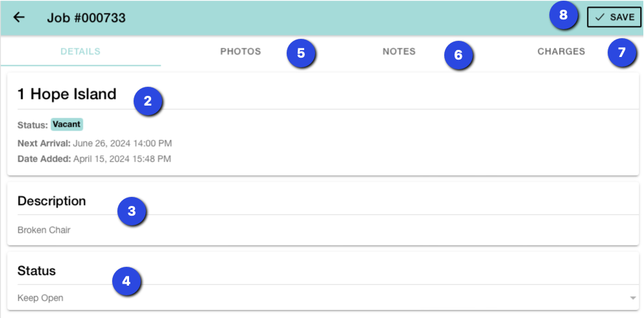Screen dimensions: 644x318
Task: Go to the Notes tab
Action: pyautogui.click(x=399, y=52)
